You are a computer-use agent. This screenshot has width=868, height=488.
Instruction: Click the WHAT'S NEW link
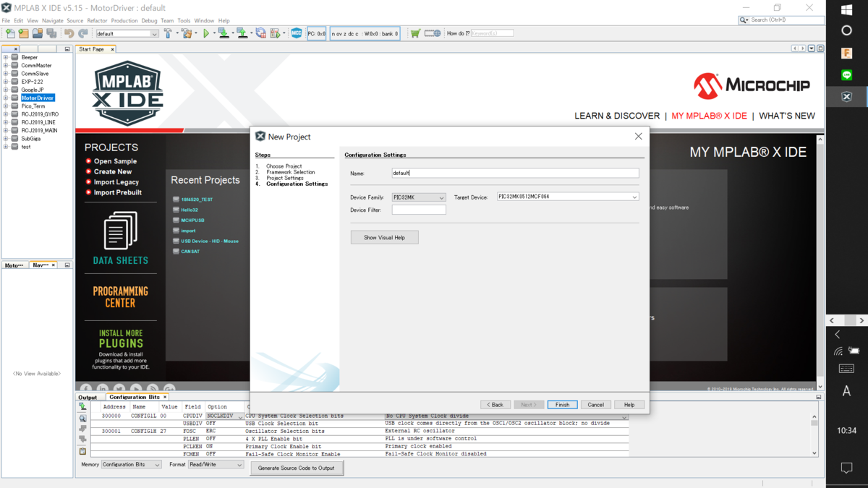click(x=787, y=116)
